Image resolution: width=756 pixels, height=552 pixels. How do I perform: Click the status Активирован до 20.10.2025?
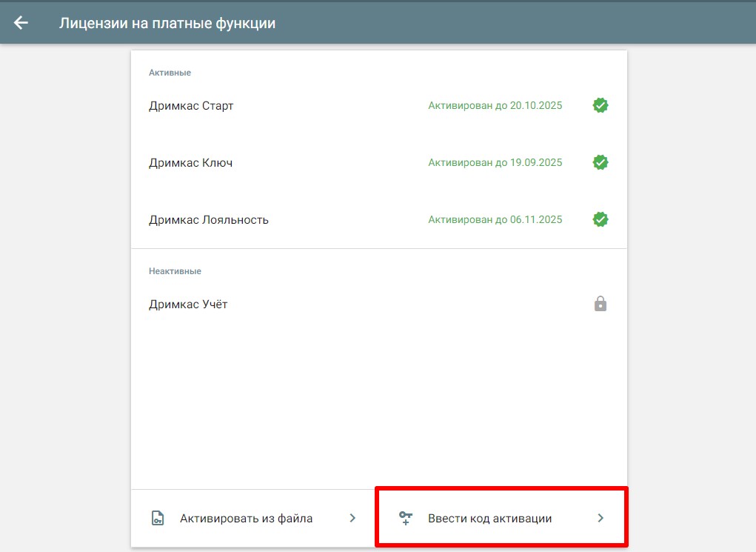click(495, 106)
